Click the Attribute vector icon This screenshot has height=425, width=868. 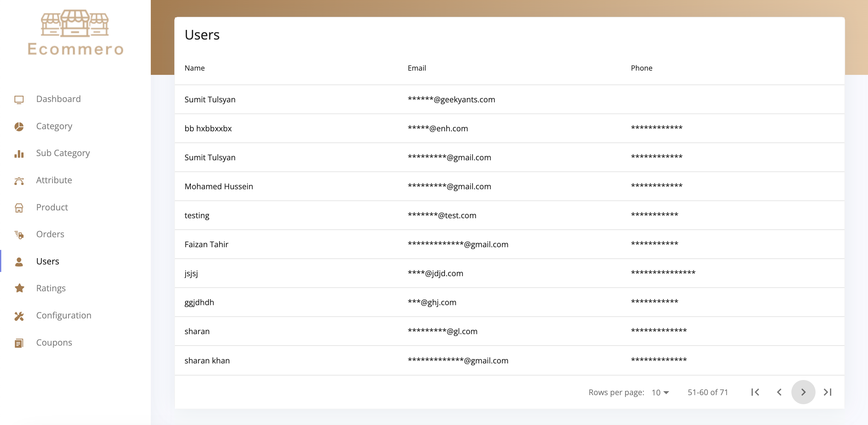click(19, 181)
